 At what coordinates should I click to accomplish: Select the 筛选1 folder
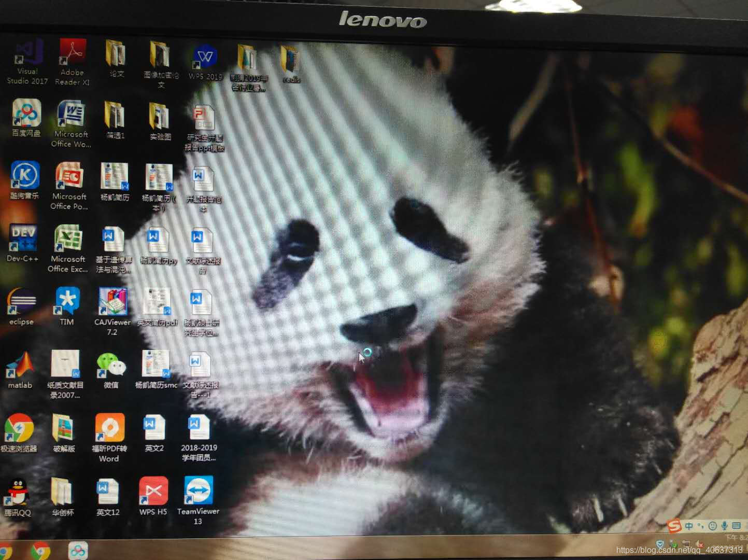115,120
